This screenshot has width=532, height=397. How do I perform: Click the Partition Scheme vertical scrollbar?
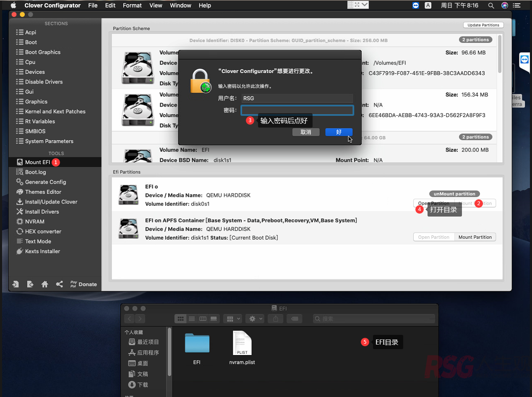(500, 55)
